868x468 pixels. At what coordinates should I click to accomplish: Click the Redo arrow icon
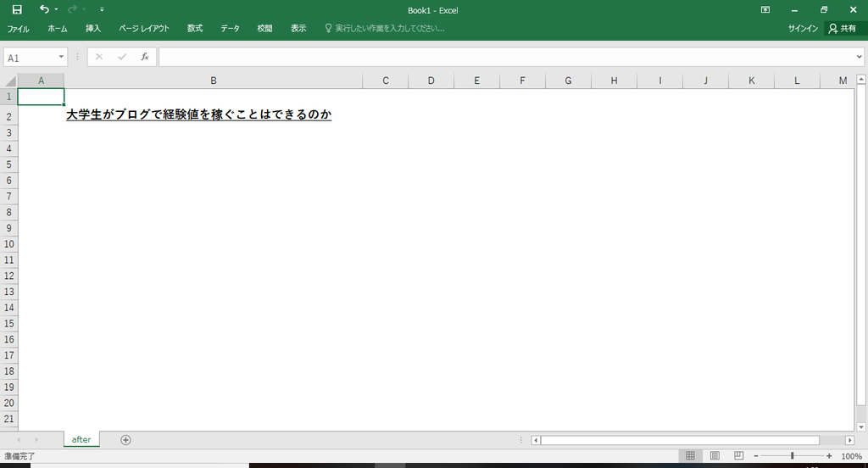72,9
